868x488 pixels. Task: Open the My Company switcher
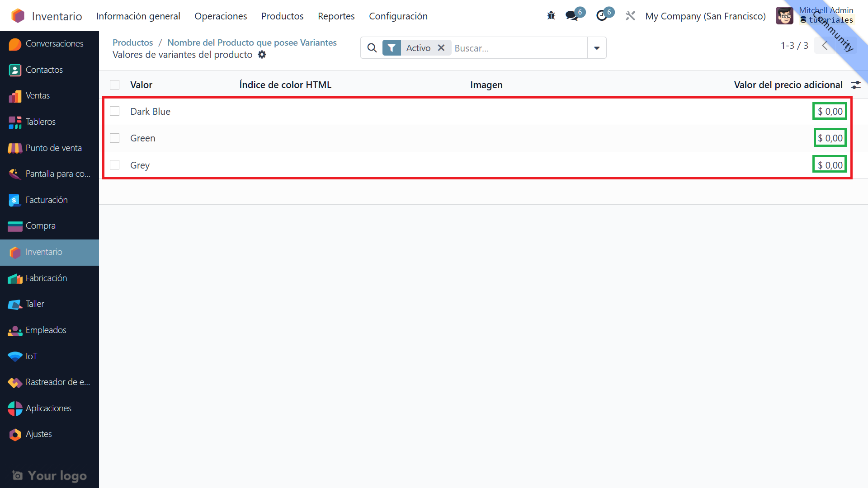click(705, 16)
